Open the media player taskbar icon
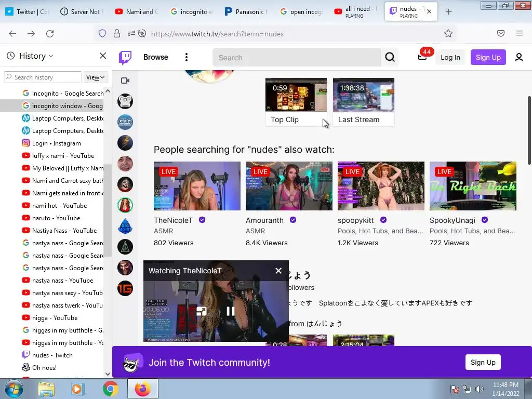 pyautogui.click(x=78, y=389)
